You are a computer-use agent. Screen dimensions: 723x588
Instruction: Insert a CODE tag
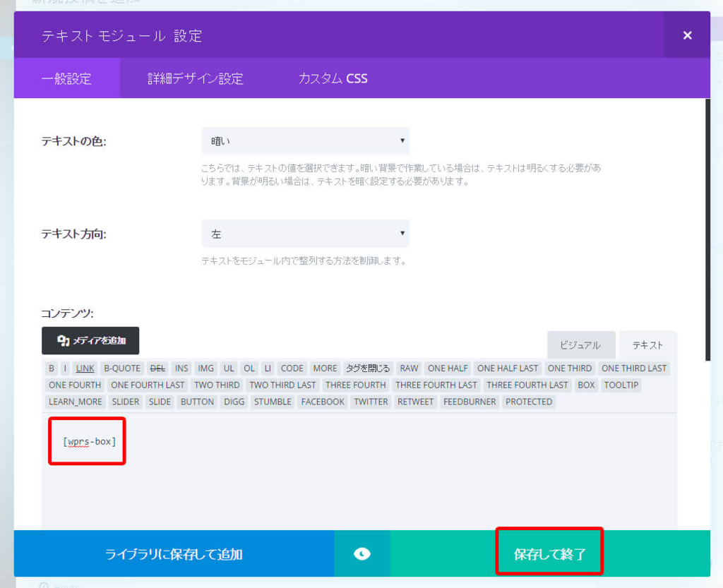click(x=292, y=368)
